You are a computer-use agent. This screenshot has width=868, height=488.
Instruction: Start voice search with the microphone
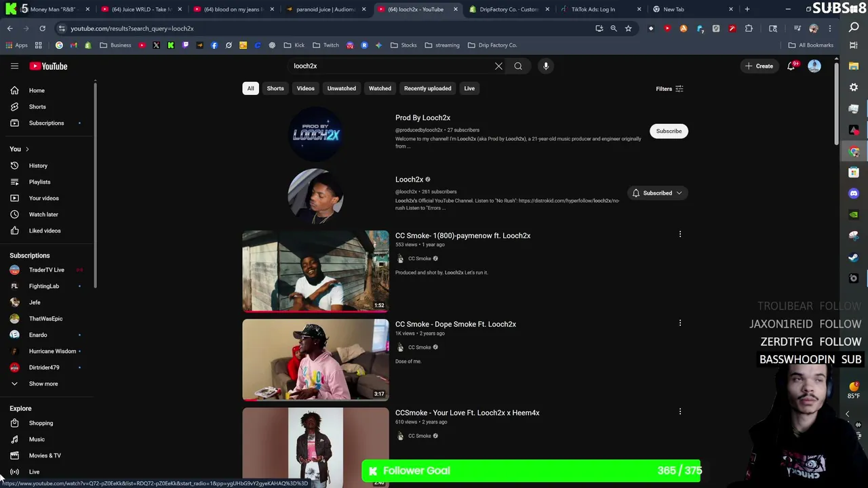coord(546,66)
